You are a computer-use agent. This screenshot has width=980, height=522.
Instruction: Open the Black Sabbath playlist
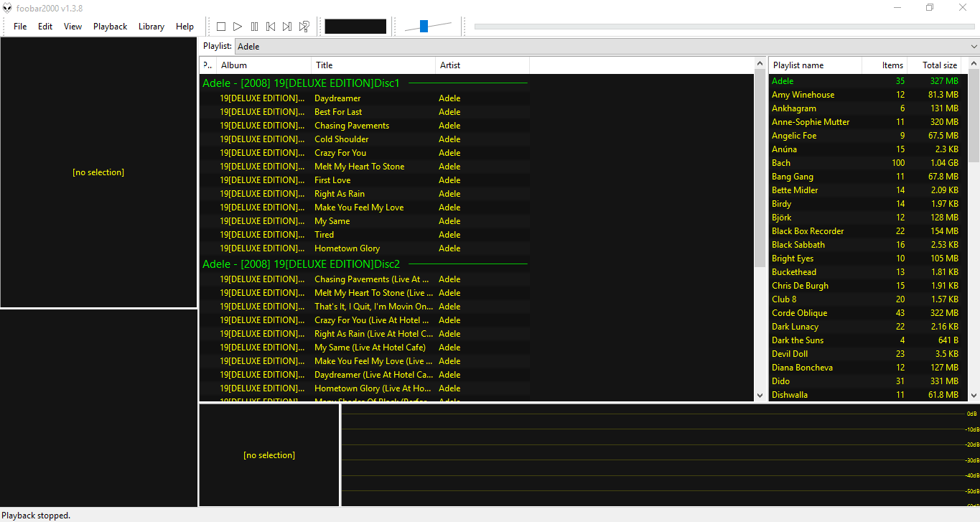click(868, 245)
